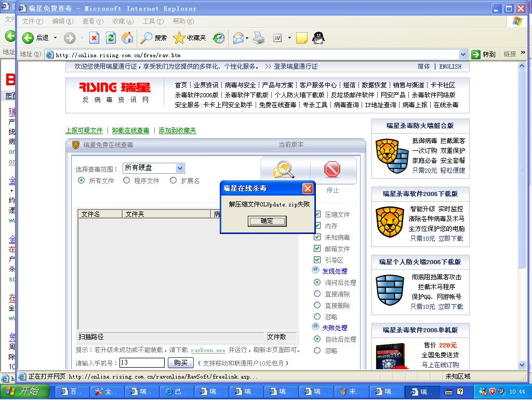Click the help question mark in taskbar
532x416 pixels.
pyautogui.click(x=460, y=392)
